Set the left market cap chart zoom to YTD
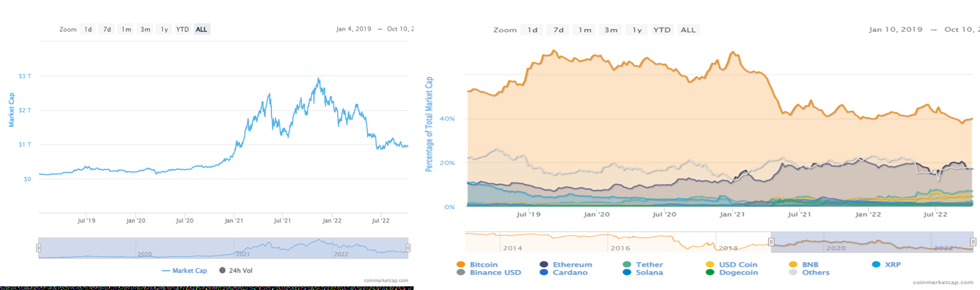The width and height of the screenshot is (980, 290). click(182, 29)
